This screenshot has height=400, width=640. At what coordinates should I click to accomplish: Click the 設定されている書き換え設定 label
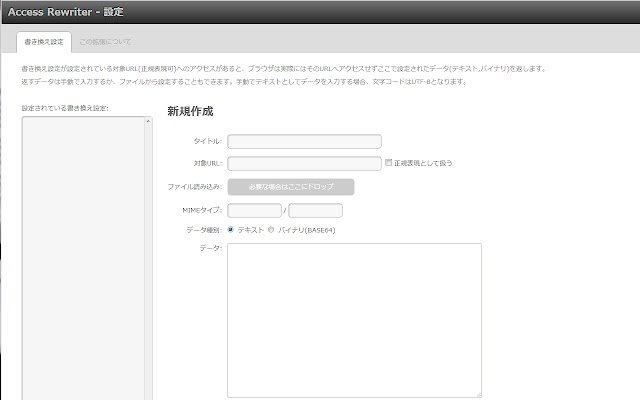65,108
